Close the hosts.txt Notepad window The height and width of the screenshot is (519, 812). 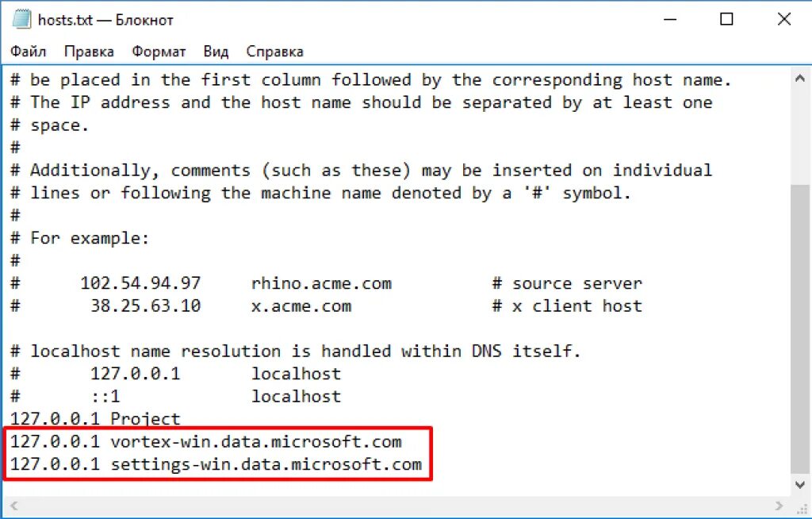pos(784,20)
